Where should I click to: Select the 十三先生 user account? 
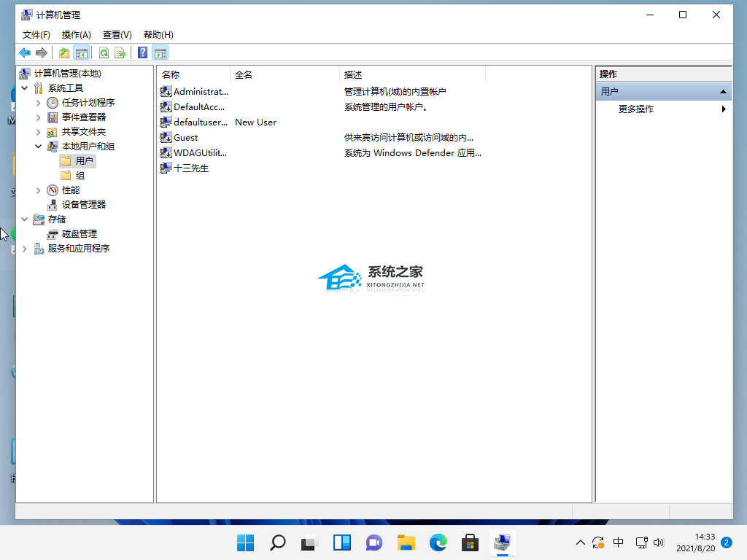[191, 168]
